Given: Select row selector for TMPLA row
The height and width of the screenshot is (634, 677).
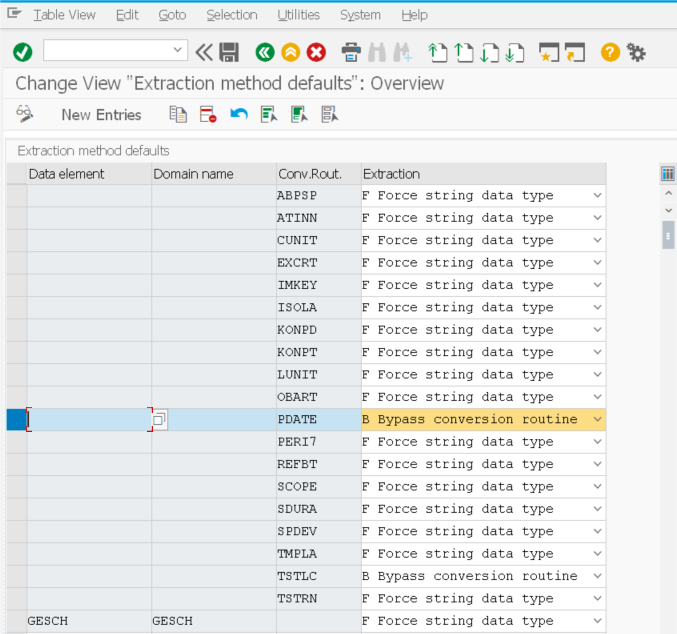Looking at the screenshot, I should [x=16, y=554].
